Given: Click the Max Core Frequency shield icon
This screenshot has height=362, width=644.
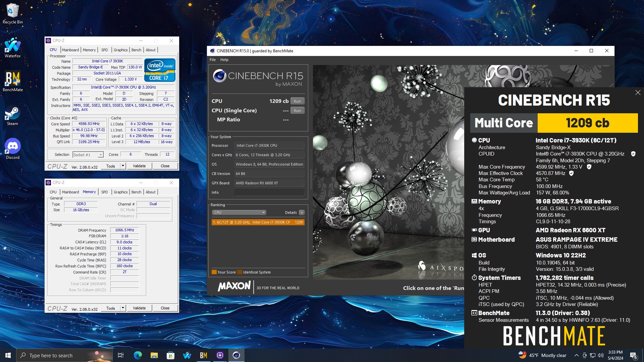Looking at the screenshot, I should point(589,167).
